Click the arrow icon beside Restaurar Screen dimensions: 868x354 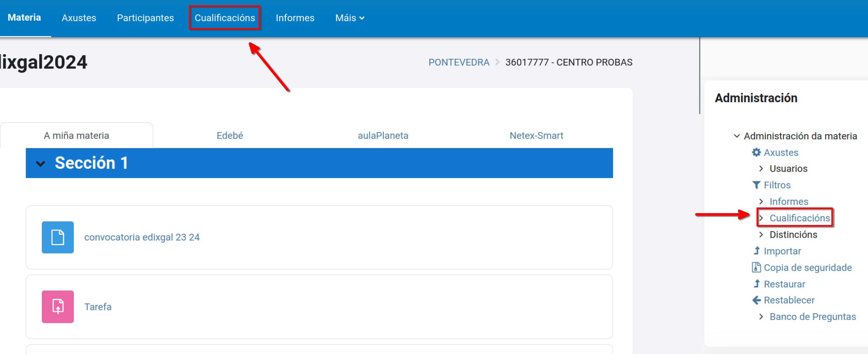(x=757, y=284)
